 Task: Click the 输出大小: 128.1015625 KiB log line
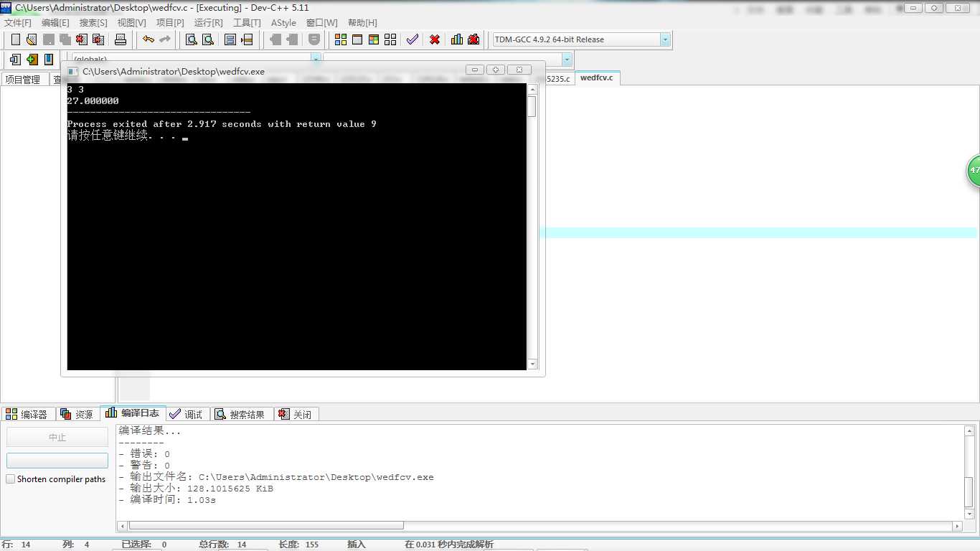(196, 489)
